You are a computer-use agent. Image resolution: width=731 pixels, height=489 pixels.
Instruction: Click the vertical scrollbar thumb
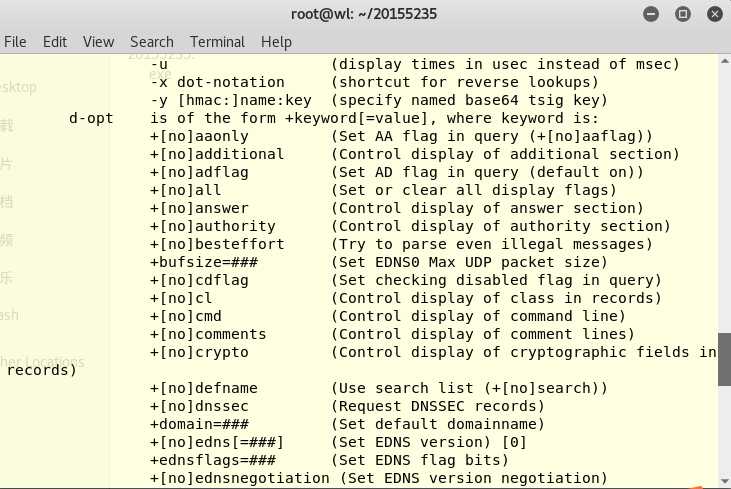(x=724, y=359)
